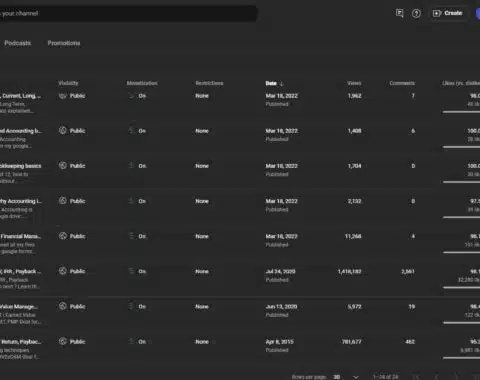Image resolution: width=480 pixels, height=380 pixels.
Task: Click the Views column header
Action: (x=354, y=83)
